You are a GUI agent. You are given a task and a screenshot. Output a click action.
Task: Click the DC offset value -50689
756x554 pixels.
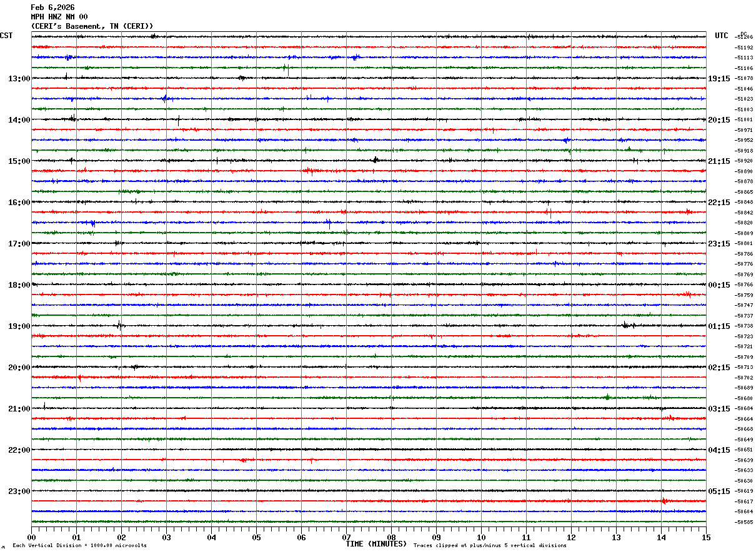744,388
